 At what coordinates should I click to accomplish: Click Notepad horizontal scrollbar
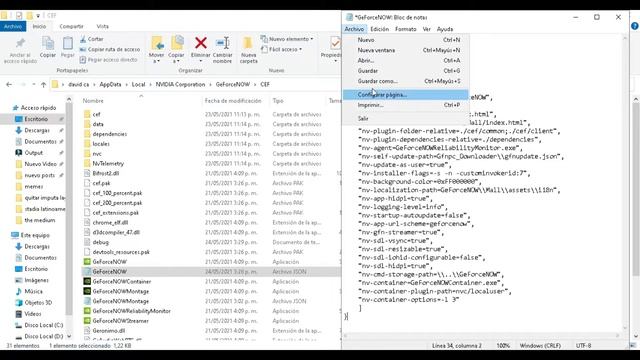482,336
